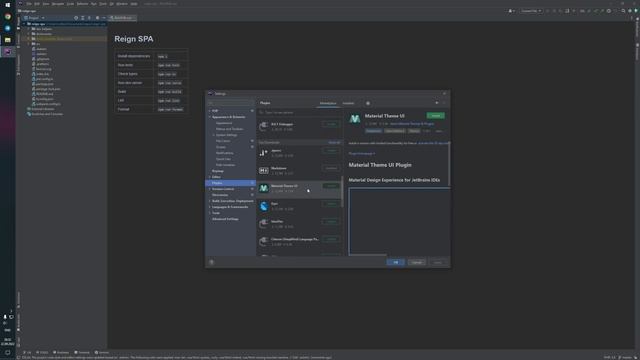Screen dimensions: 640x360
Task: Select the Markdown plugin icon
Action: tap(264, 171)
